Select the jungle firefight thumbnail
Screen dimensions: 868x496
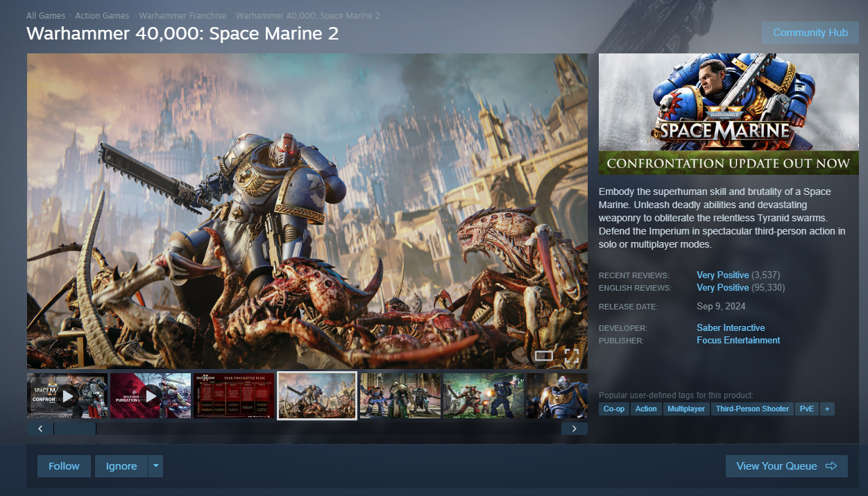484,396
